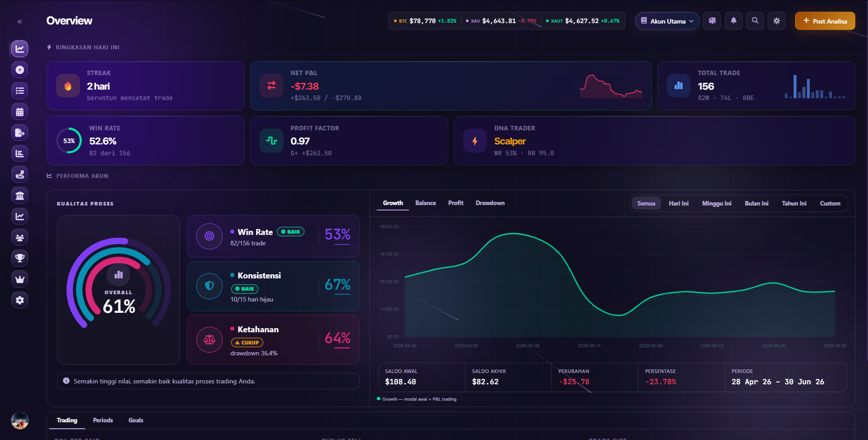Click the Scalper DNA Trader label
This screenshot has width=868, height=440.
click(x=510, y=141)
